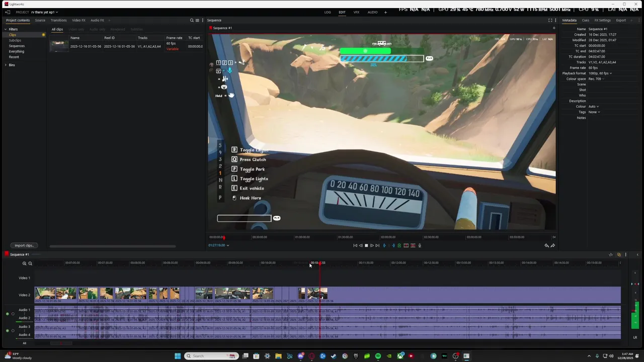
Task: Click the back arrow beside PROJECT label
Action: tap(8, 12)
